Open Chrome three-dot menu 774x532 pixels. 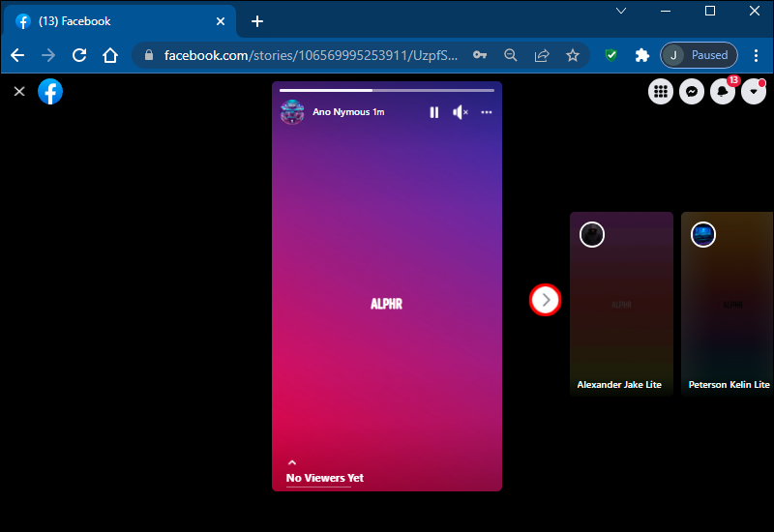pyautogui.click(x=756, y=55)
